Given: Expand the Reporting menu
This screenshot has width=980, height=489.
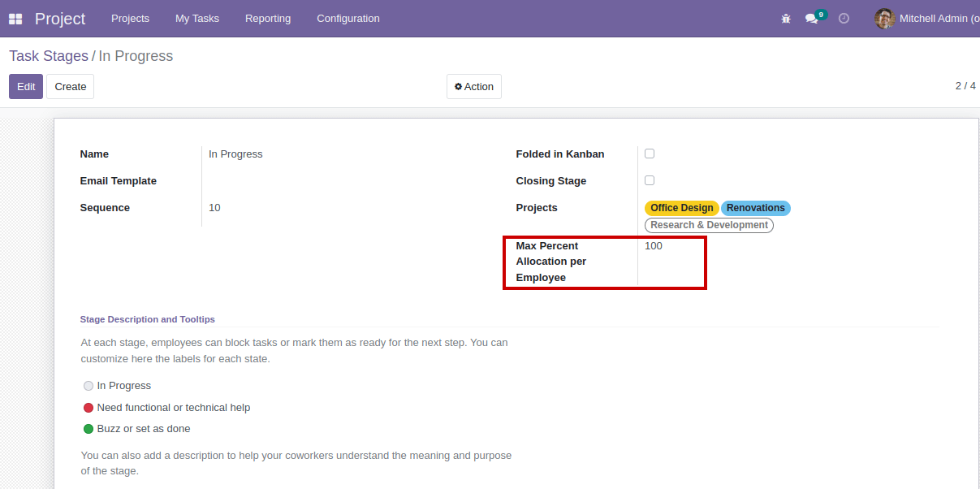Looking at the screenshot, I should [x=267, y=19].
